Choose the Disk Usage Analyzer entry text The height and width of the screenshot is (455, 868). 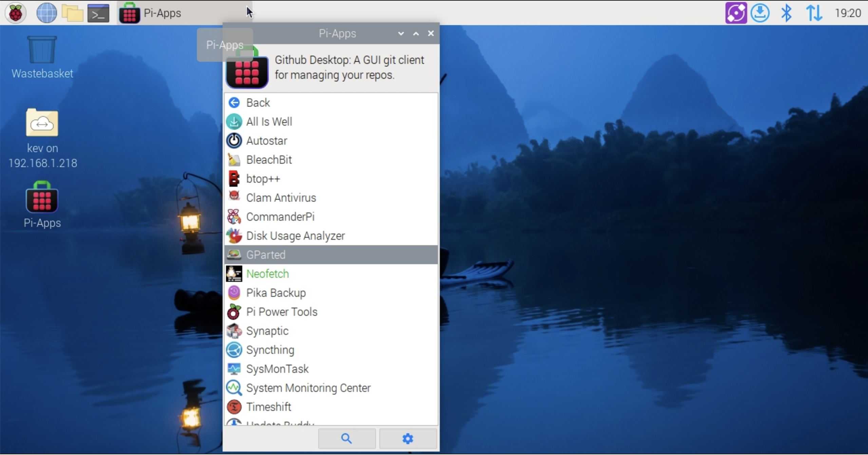pyautogui.click(x=296, y=236)
